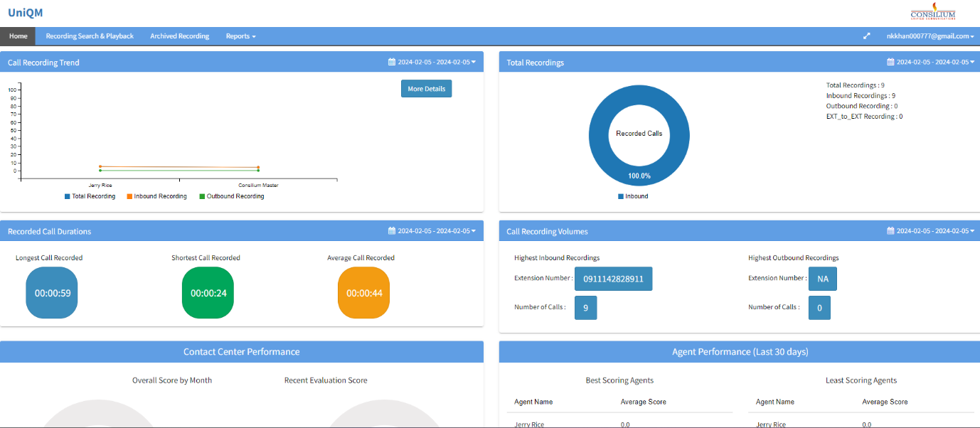This screenshot has height=428, width=980.
Task: Click calendar icon in Call Recording Trend header
Action: (x=391, y=63)
